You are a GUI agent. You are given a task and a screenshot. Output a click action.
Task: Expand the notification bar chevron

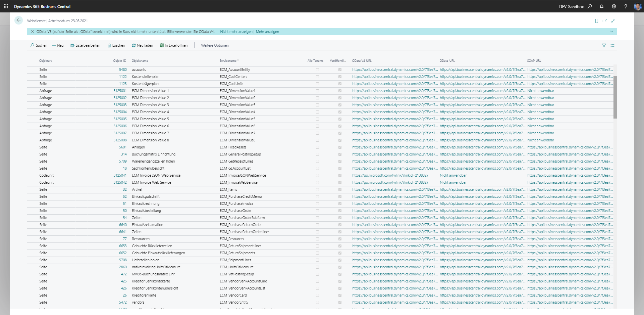[x=611, y=32]
